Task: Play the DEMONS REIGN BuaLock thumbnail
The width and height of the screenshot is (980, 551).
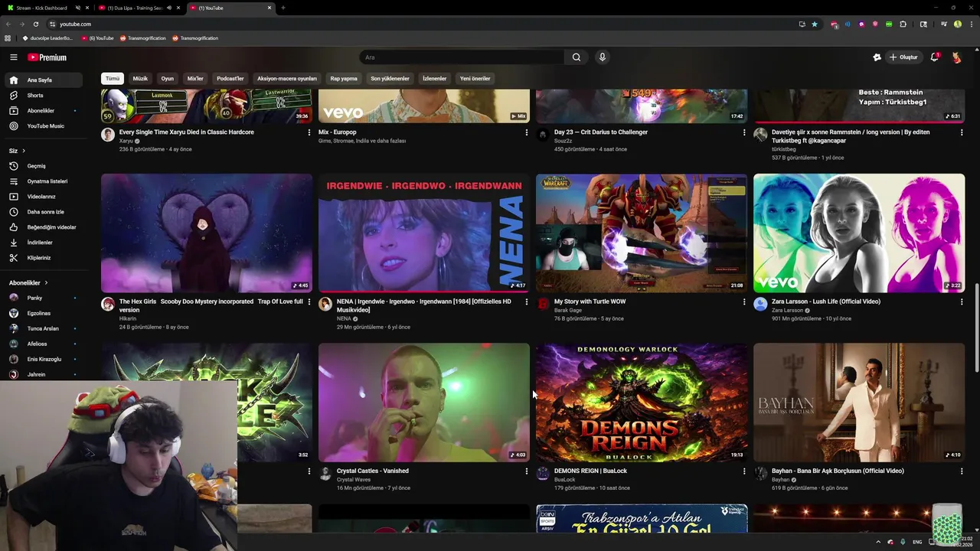Action: [642, 403]
